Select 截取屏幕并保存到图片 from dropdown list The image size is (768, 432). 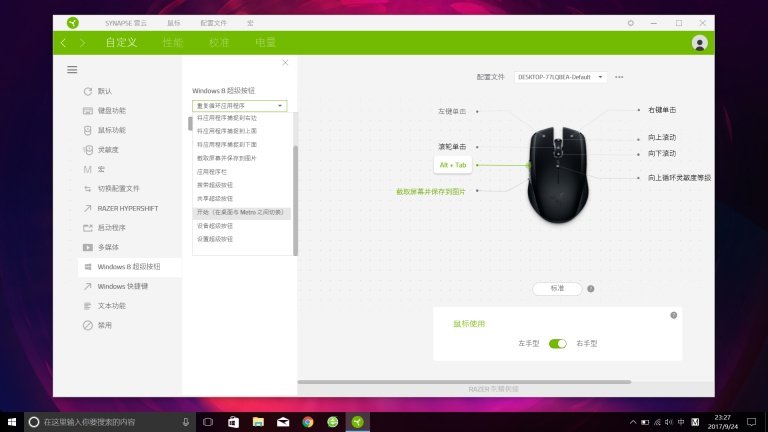click(228, 158)
